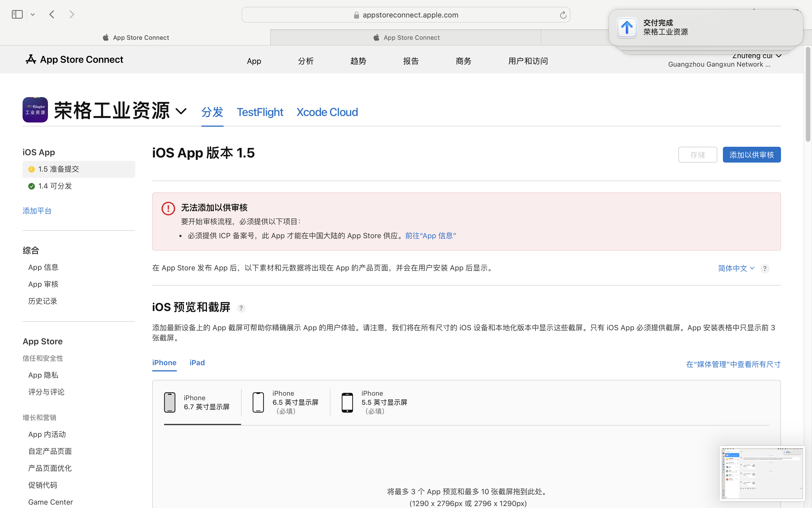Click the help icon beside 简体中文

tap(765, 268)
